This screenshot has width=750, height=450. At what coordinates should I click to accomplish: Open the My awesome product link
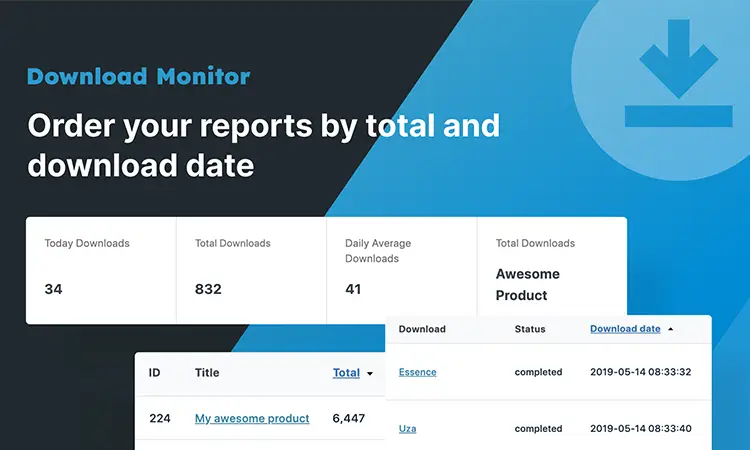click(252, 418)
